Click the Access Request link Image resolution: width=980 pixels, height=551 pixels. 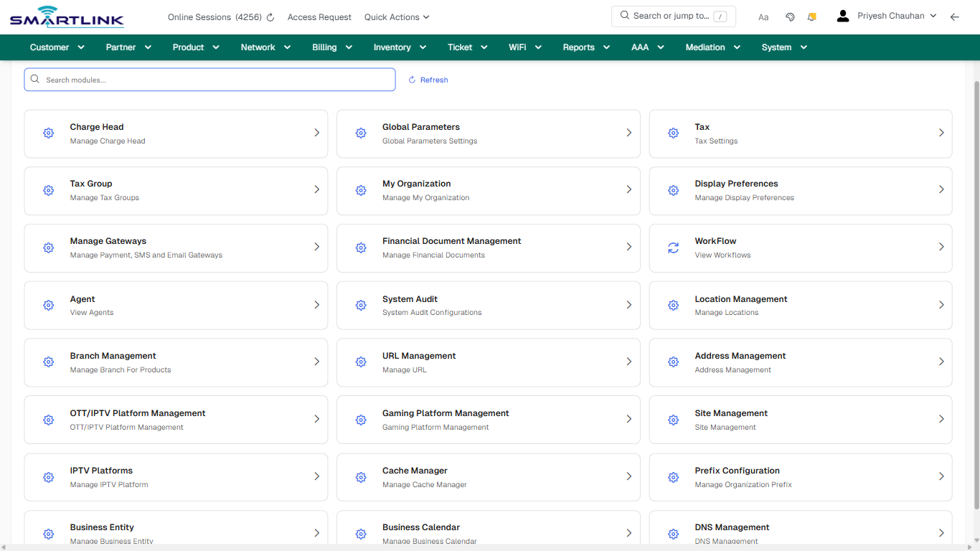click(319, 17)
